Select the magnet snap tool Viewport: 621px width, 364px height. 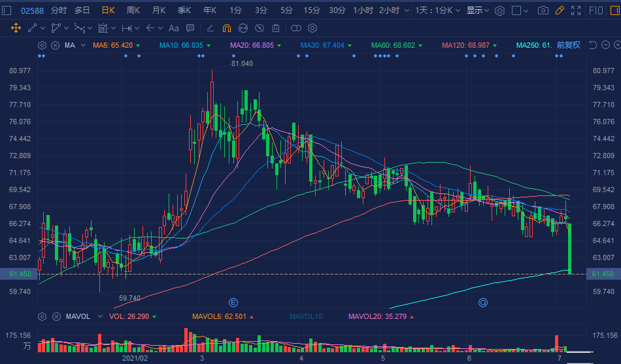coord(226,28)
